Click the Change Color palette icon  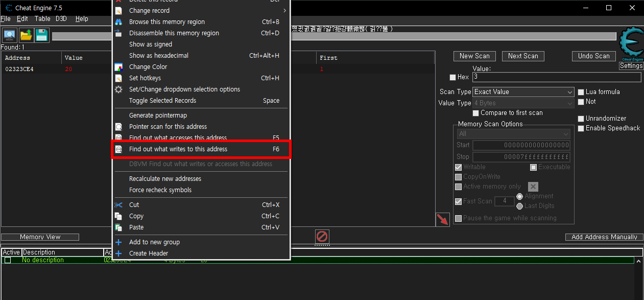pos(118,67)
